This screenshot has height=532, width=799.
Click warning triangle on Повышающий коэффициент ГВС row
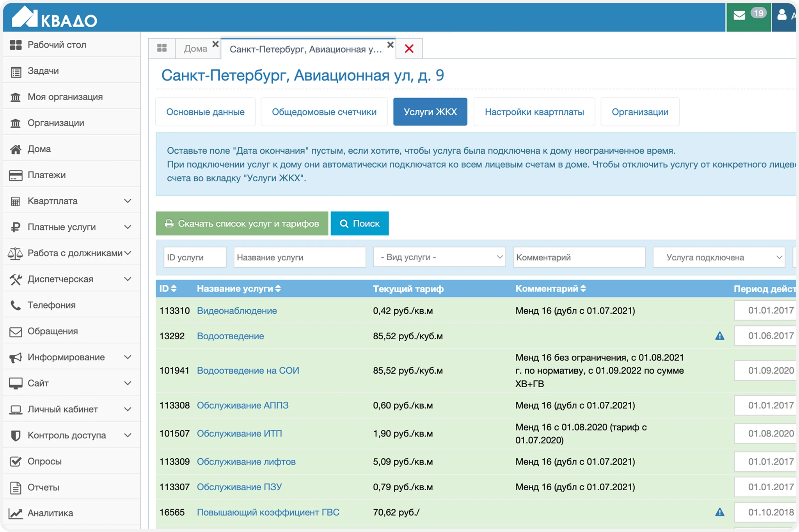719,512
